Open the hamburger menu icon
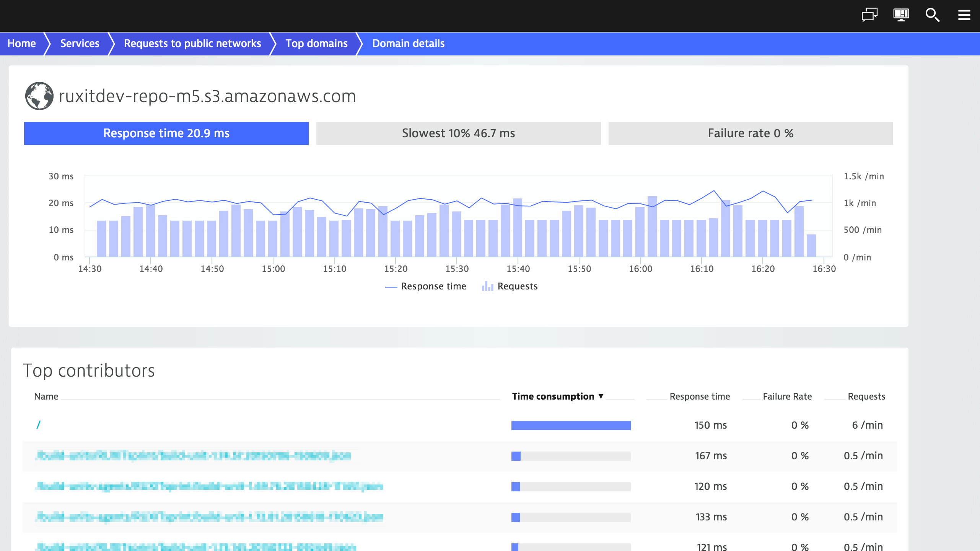980x551 pixels. (x=964, y=15)
